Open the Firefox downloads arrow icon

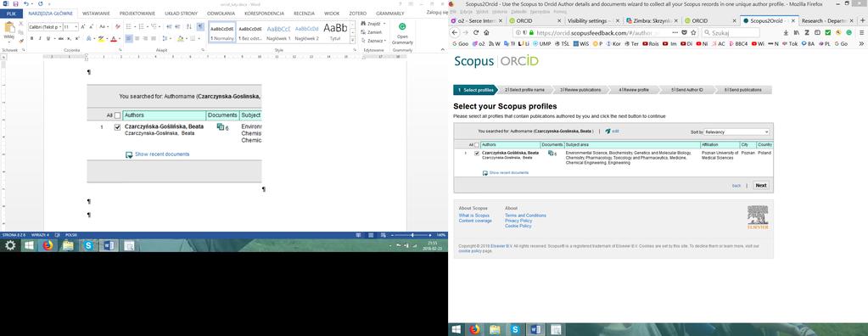[786, 32]
